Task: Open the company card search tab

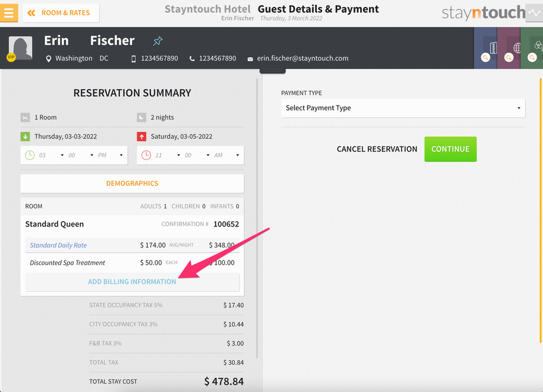Action: click(x=486, y=48)
